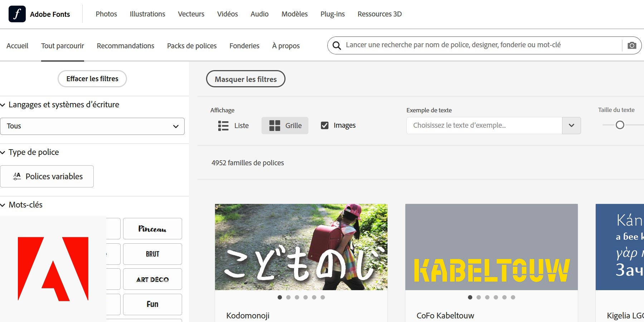
Task: Go to the Accueil tab
Action: [x=17, y=46]
